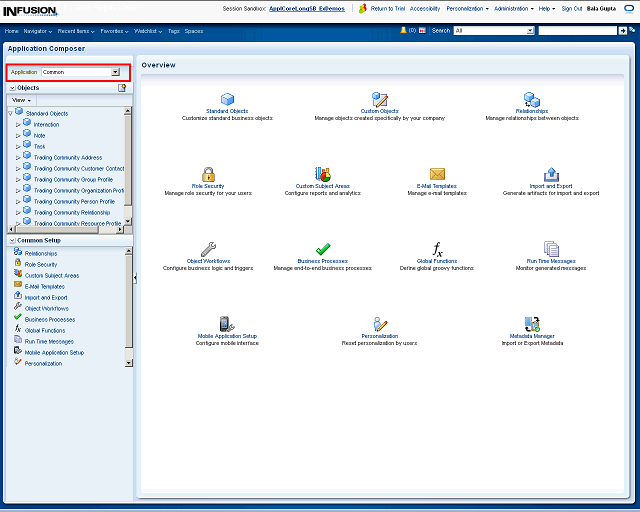
Task: Open the Navigator menu
Action: 38,31
